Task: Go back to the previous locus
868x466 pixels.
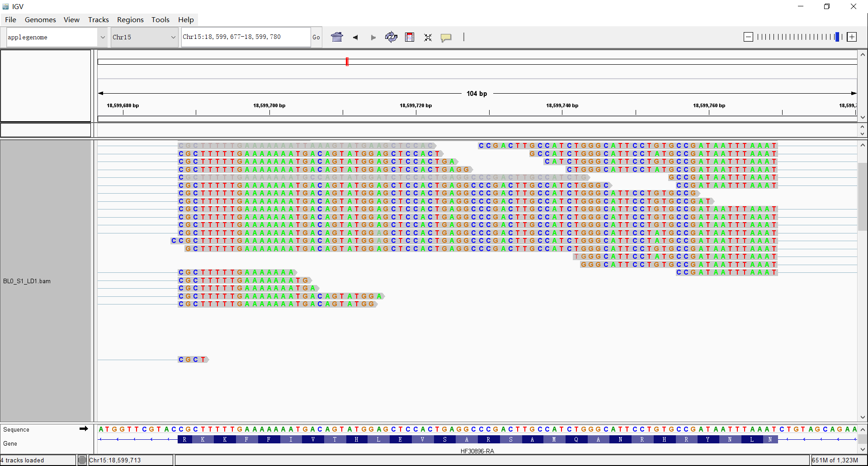Action: 355,38
